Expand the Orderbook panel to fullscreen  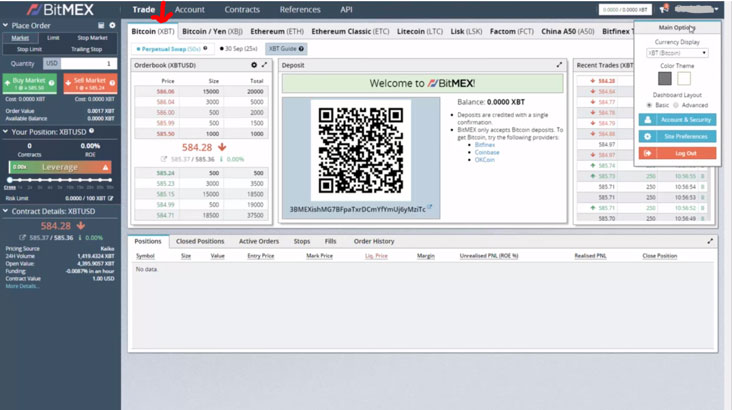coord(264,65)
